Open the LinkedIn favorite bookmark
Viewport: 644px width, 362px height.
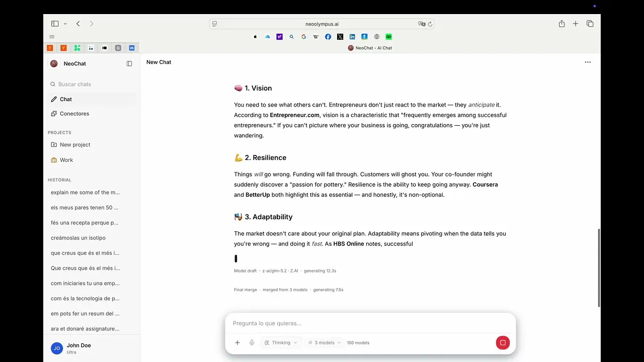coord(352,37)
